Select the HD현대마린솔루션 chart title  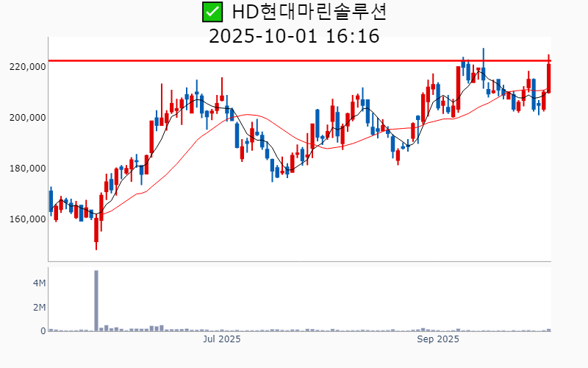[x=309, y=12]
